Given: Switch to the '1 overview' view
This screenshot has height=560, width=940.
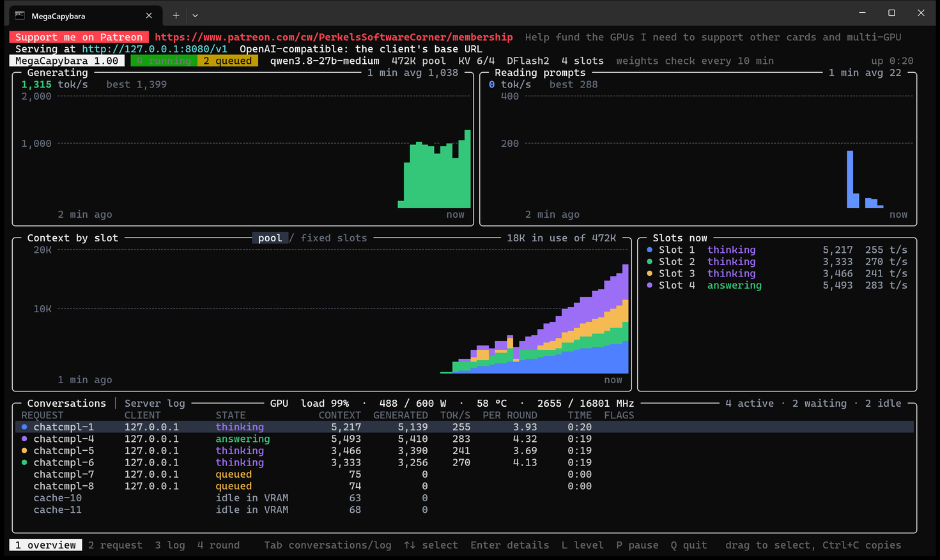Looking at the screenshot, I should point(45,545).
